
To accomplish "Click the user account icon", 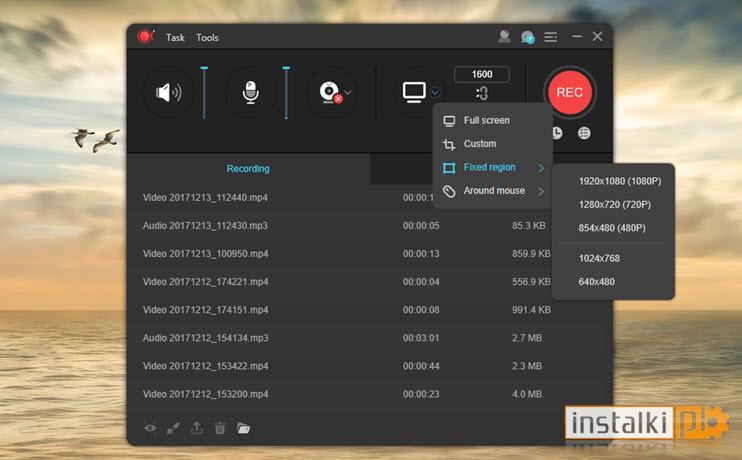I will pyautogui.click(x=504, y=36).
